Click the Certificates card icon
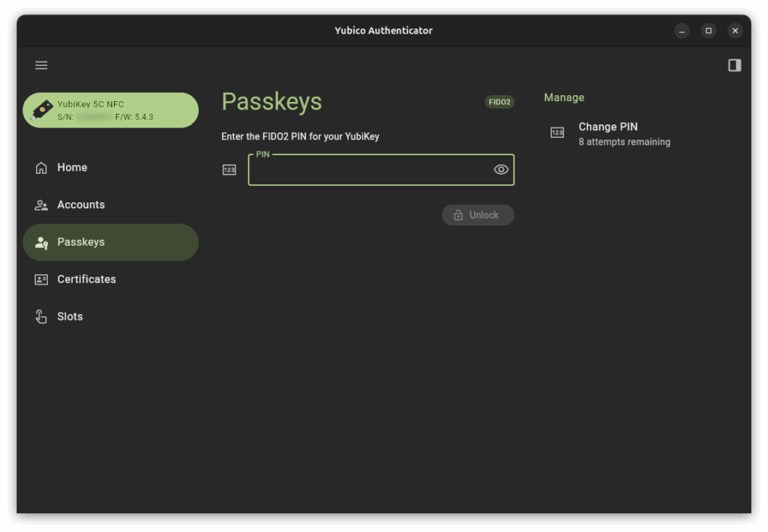 pos(41,279)
